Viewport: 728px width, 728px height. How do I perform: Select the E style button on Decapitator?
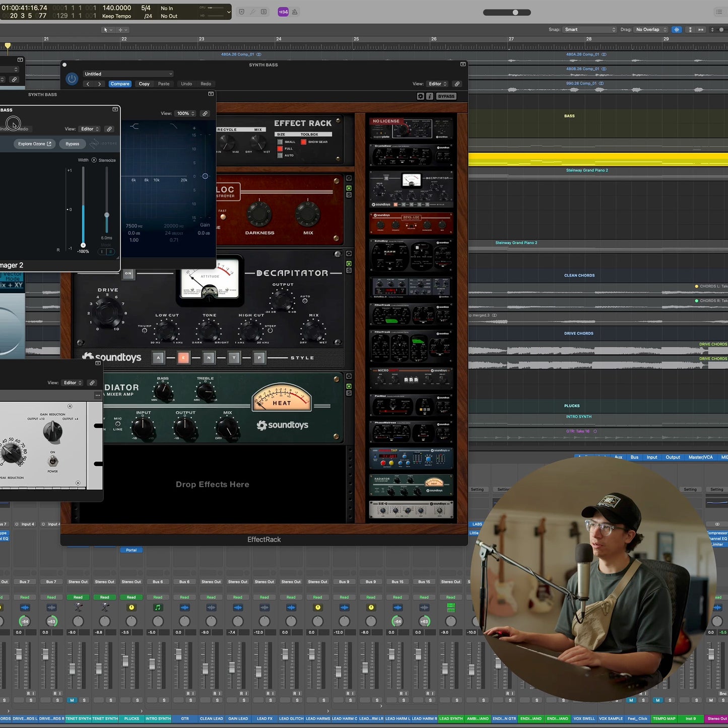(183, 357)
